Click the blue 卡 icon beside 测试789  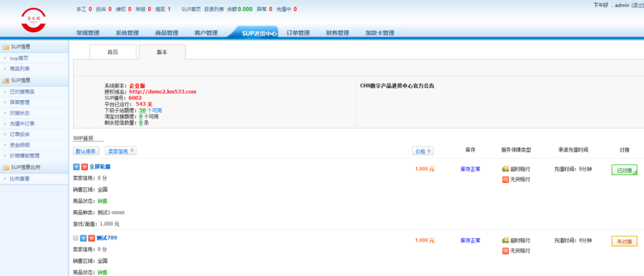[83, 238]
